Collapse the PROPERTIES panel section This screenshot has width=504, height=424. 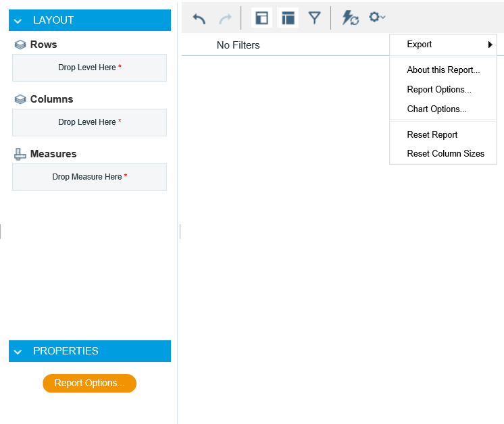pos(19,351)
